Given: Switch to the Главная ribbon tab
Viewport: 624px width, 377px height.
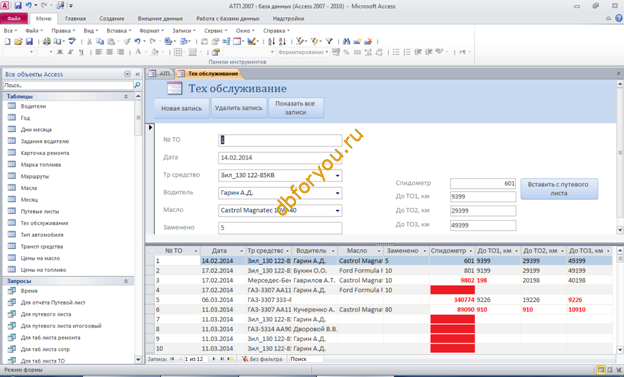Looking at the screenshot, I should pos(76,19).
